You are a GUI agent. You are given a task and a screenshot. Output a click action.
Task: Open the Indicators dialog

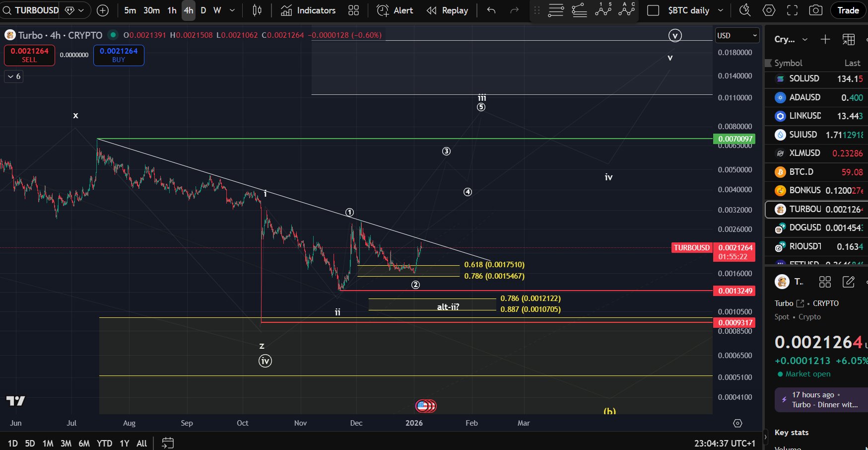click(308, 10)
